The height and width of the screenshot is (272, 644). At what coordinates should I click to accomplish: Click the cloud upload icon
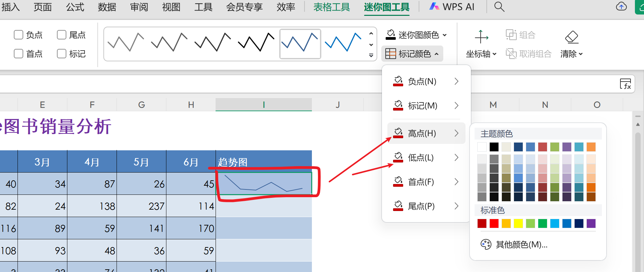pos(621,7)
